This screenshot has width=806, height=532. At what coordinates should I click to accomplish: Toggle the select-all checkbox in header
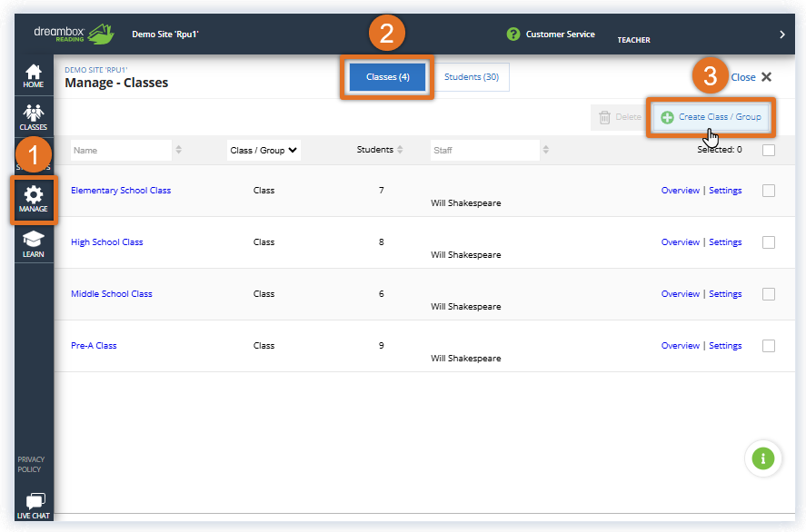[769, 150]
